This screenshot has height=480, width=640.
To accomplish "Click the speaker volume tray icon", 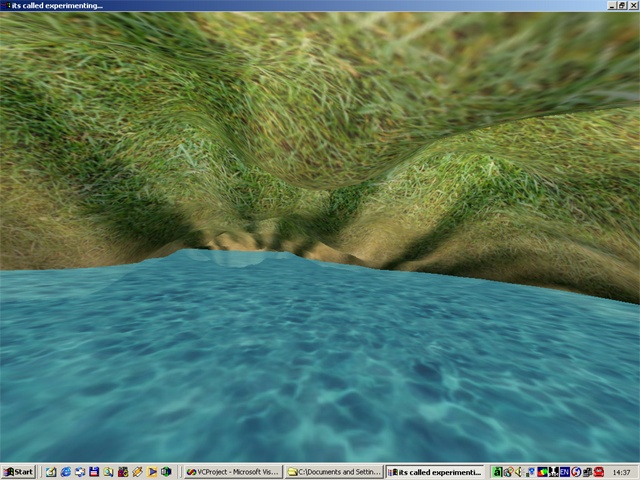I will pyautogui.click(x=519, y=471).
